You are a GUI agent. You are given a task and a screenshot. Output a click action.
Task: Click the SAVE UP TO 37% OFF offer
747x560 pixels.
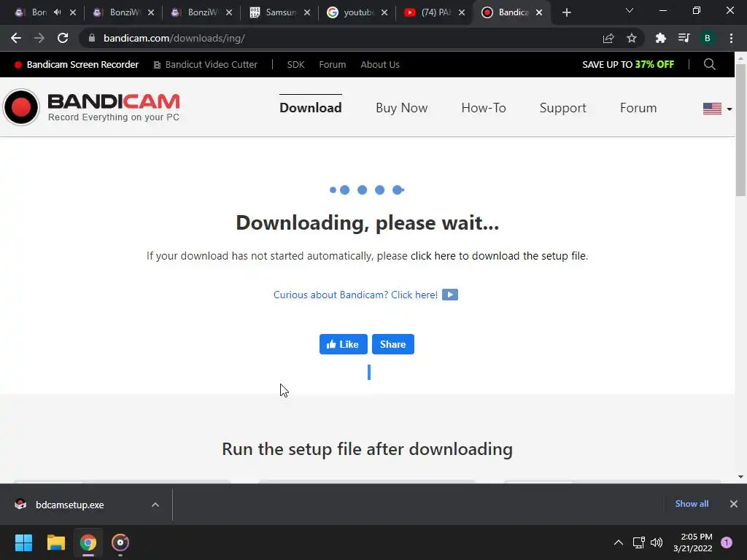click(628, 65)
